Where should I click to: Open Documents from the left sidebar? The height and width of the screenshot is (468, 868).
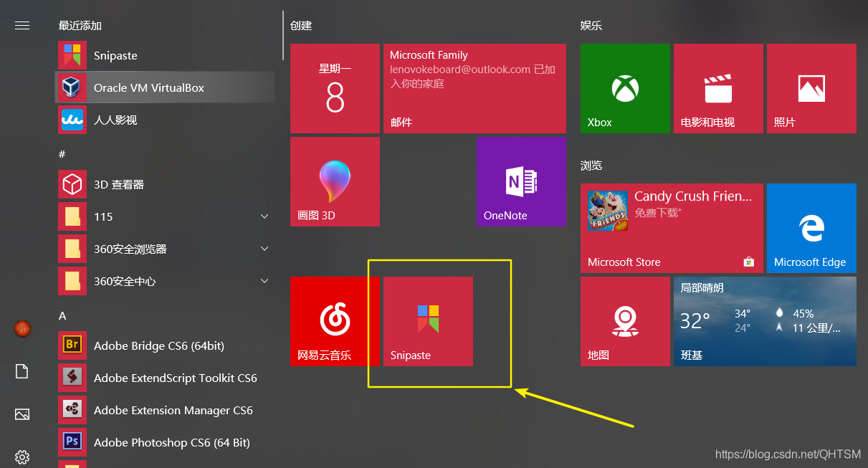(22, 371)
